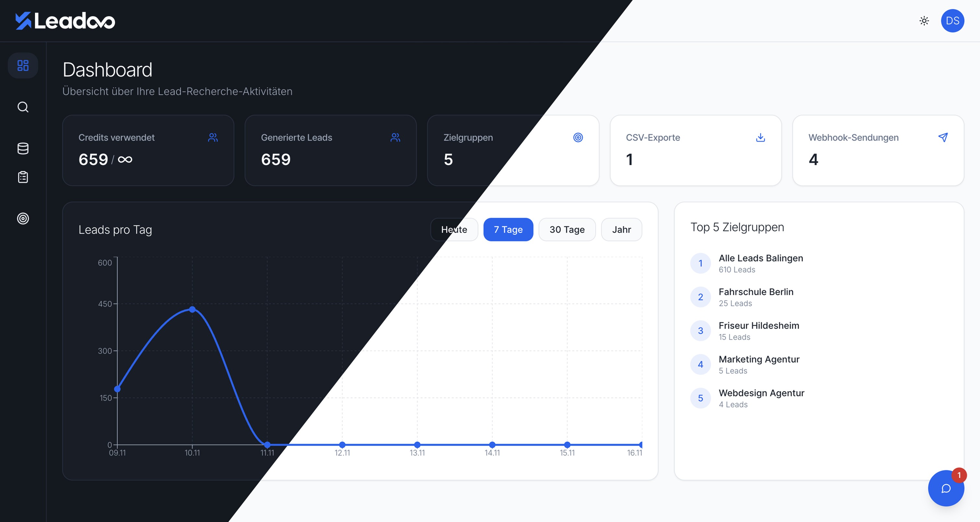Viewport: 980px width, 522px height.
Task: Toggle light/dark theme with sun icon
Action: pos(924,21)
